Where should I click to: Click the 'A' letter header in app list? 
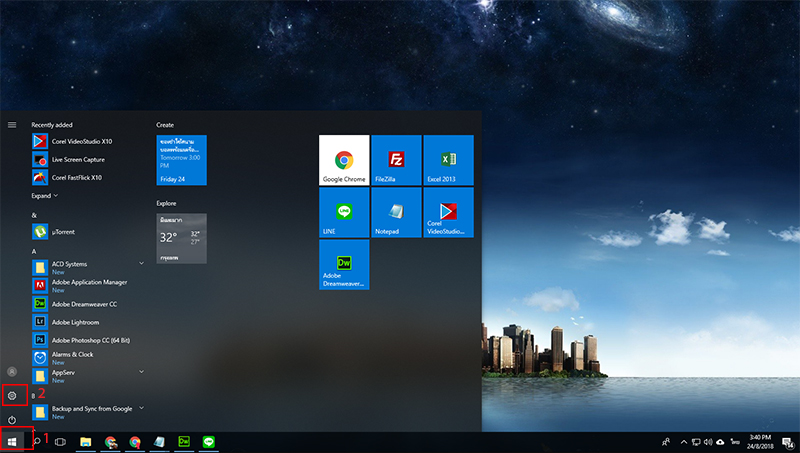[x=34, y=251]
